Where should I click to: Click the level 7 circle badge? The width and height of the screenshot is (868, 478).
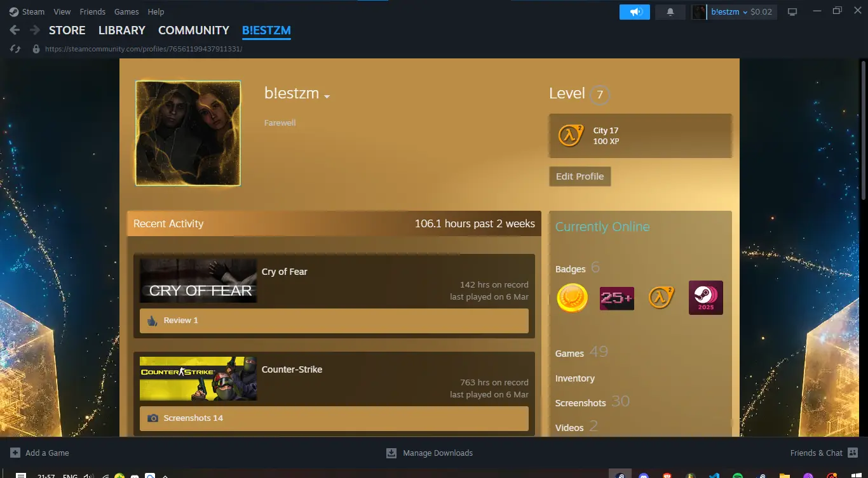tap(599, 95)
